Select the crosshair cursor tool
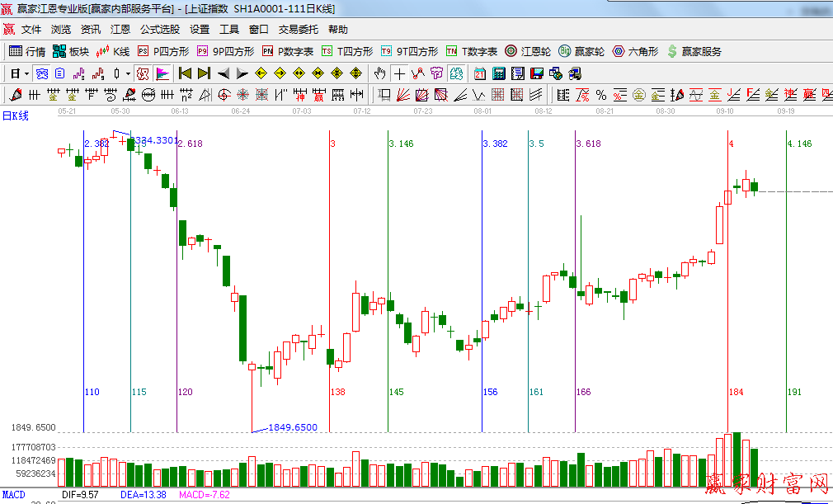Viewport: 833px width, 504px height. point(400,73)
